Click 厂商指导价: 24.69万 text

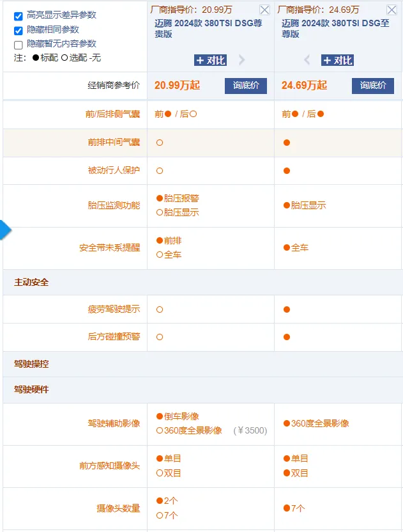pos(318,10)
